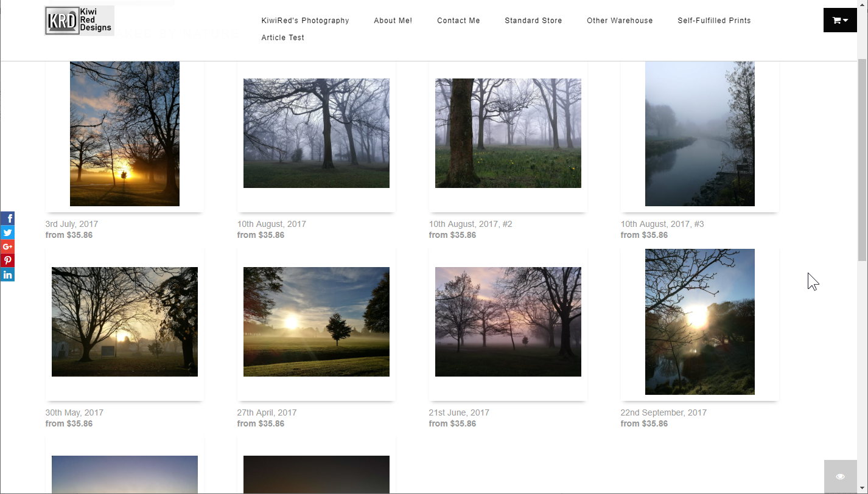Navigate to Standard Store
Viewport: 868px width, 494px height.
pyautogui.click(x=533, y=21)
